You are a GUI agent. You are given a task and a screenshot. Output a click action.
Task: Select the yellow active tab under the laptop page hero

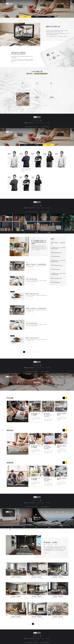point(25,17)
